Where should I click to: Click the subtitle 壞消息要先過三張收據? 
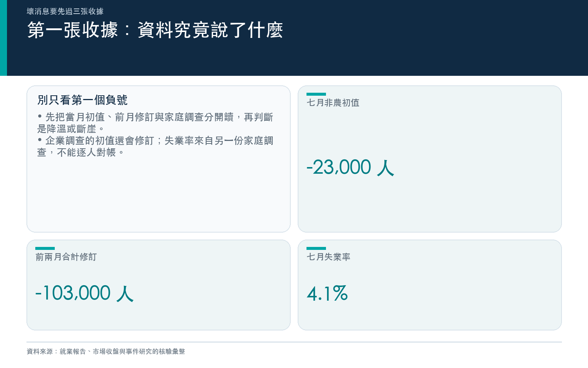pos(65,11)
